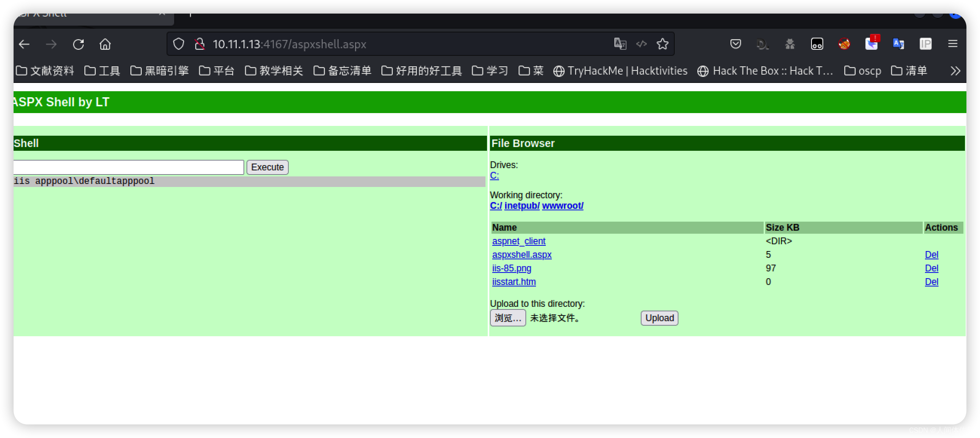Click the command output iis apppool\defaultapppool
Image resolution: width=980 pixels, height=438 pixels.
point(84,181)
